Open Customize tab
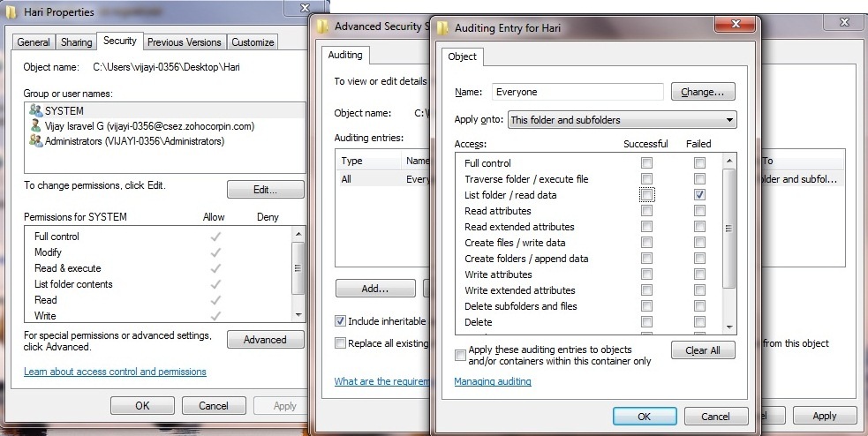The width and height of the screenshot is (868, 436). coord(253,42)
